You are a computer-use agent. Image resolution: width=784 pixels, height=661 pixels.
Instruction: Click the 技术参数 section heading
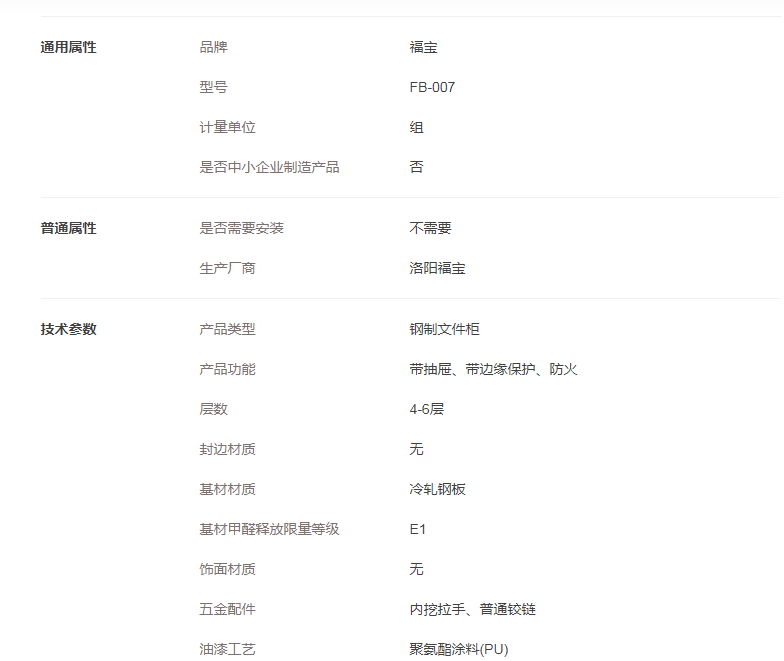click(68, 329)
